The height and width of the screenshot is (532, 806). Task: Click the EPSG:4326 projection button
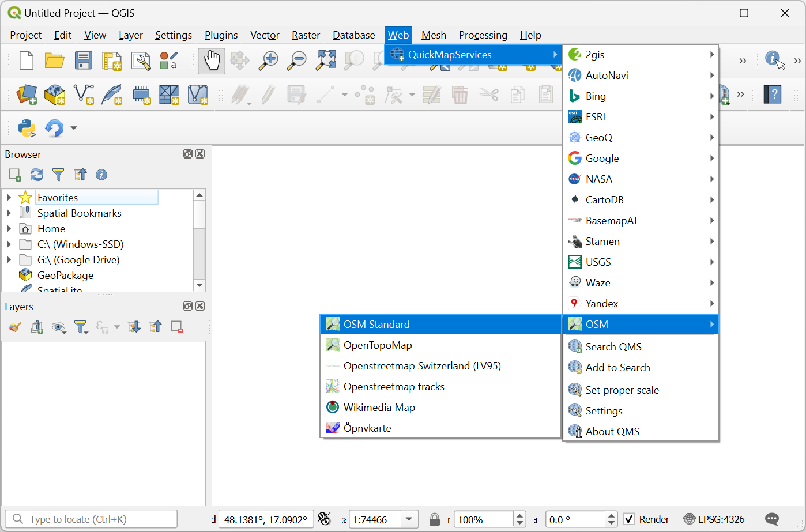714,519
